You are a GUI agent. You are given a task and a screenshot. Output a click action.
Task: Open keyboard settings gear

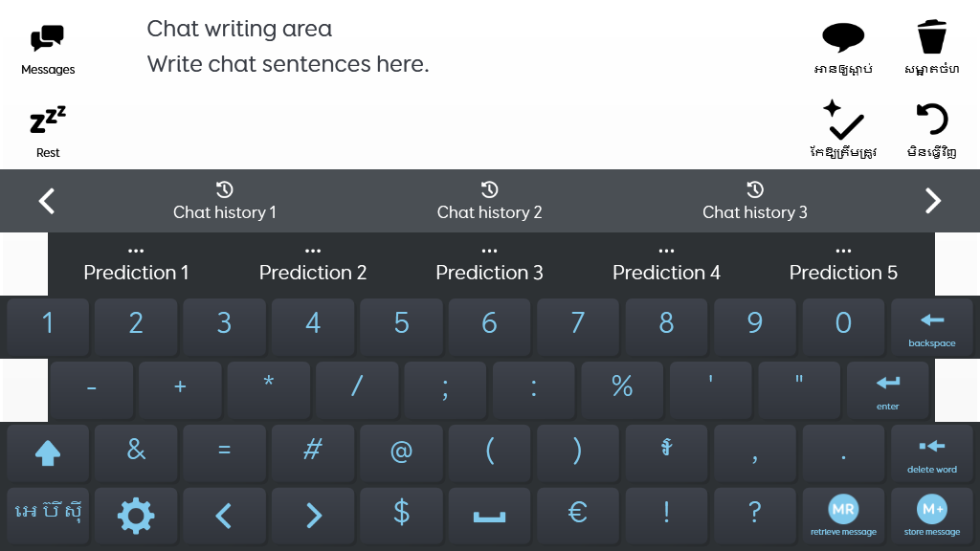(x=136, y=516)
